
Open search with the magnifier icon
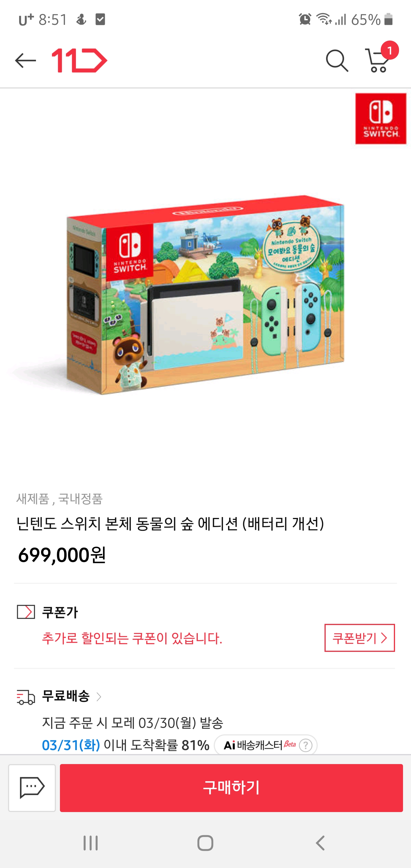337,61
